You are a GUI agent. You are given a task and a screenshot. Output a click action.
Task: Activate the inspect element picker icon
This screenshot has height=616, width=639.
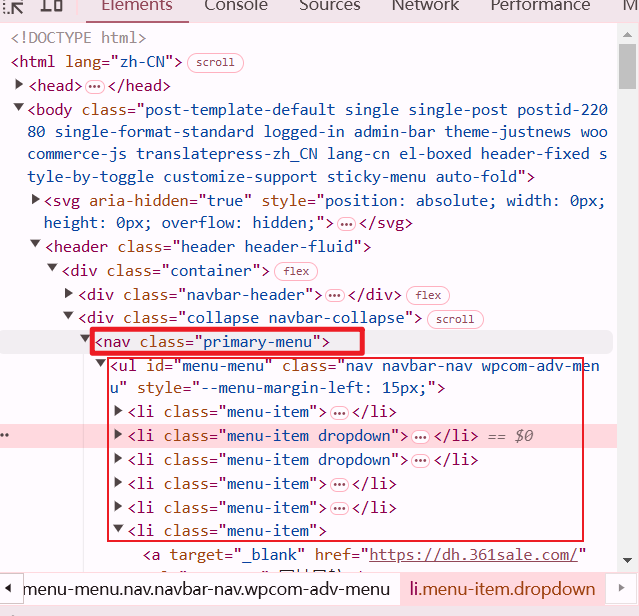pos(16,6)
